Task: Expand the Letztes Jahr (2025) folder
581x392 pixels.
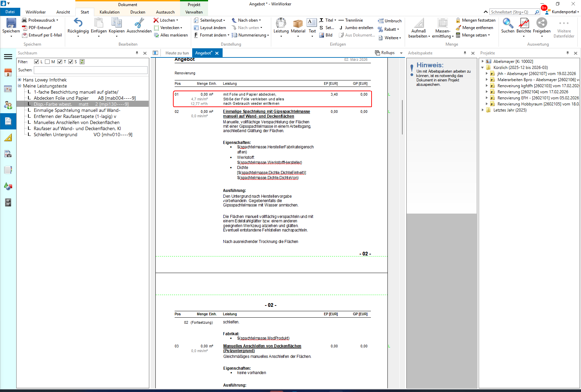Action: (482, 110)
